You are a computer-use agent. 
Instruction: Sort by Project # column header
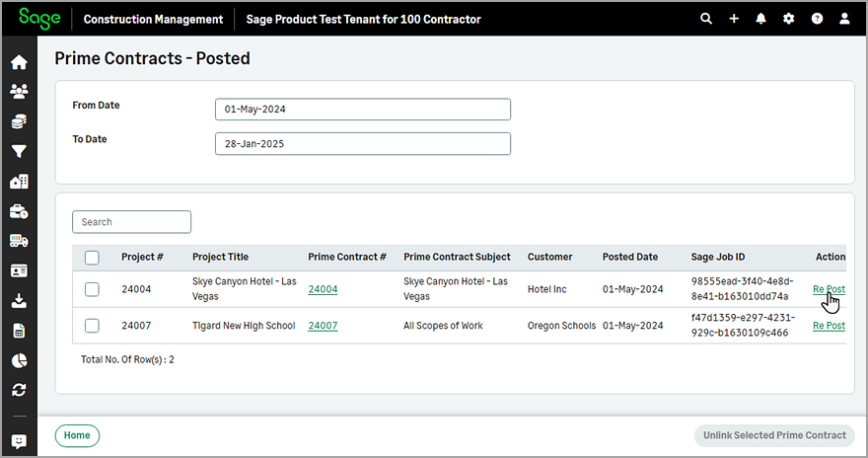pos(142,257)
